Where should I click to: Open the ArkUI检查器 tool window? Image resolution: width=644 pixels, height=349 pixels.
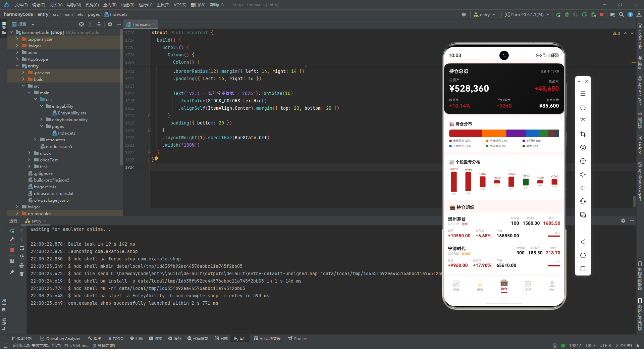tap(267, 339)
